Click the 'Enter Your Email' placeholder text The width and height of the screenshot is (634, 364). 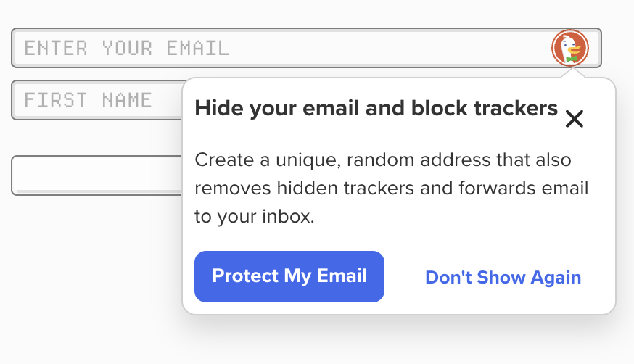pos(126,49)
